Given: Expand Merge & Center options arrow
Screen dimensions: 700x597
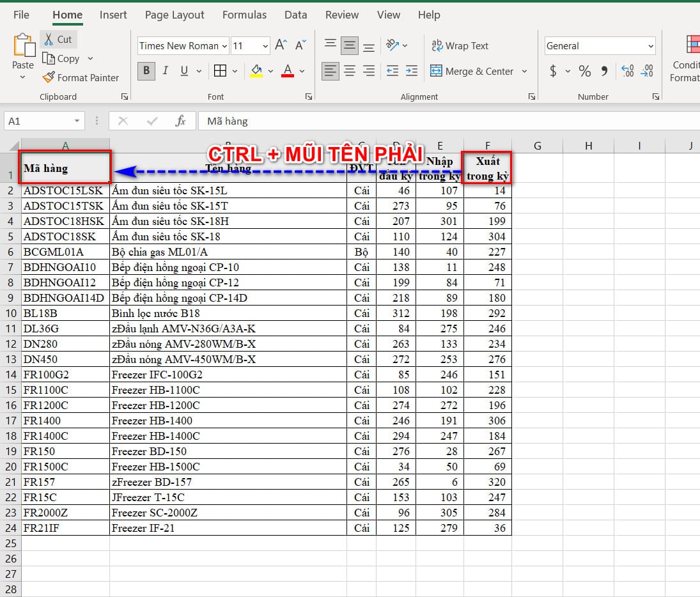Looking at the screenshot, I should (525, 71).
